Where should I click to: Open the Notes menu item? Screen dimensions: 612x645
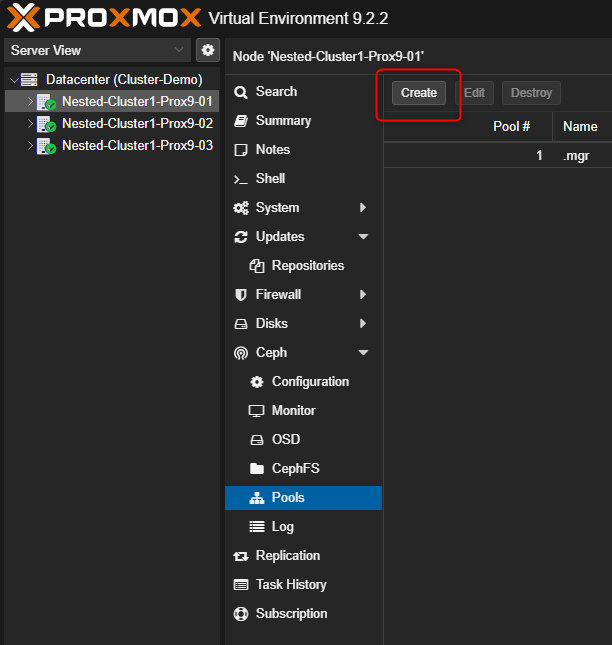click(x=304, y=150)
